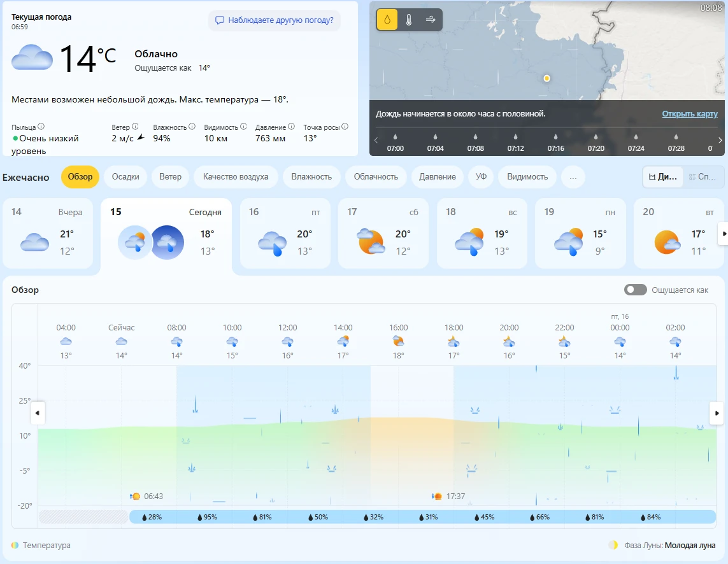Click Наблюдаете другую погоду? button
The image size is (728, 564).
[275, 20]
